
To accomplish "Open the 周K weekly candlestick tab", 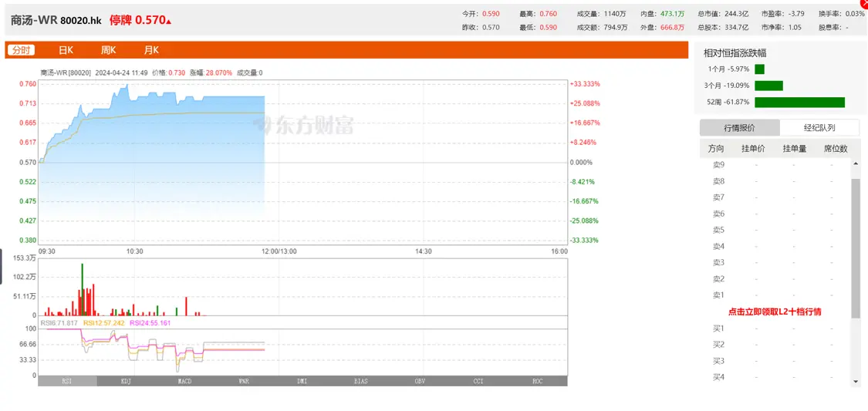I will click(109, 50).
